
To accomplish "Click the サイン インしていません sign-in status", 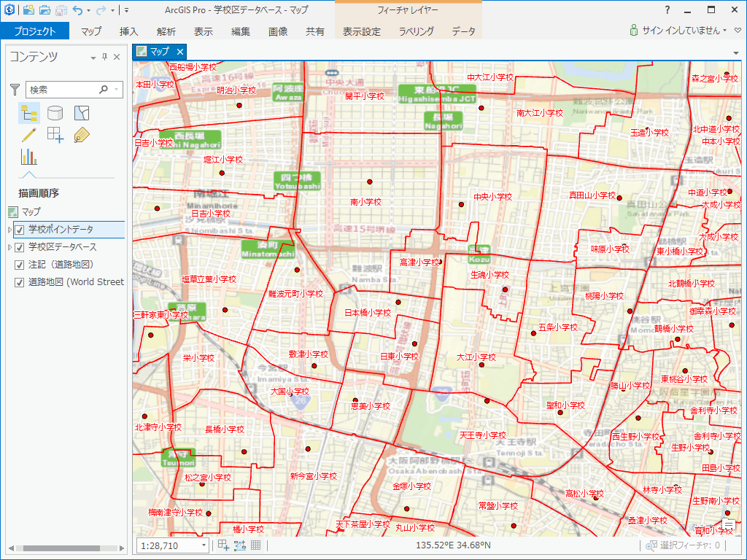I will [x=681, y=31].
